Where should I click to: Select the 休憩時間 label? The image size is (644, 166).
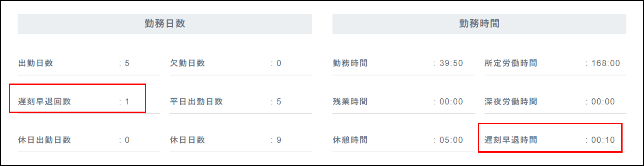[350, 140]
